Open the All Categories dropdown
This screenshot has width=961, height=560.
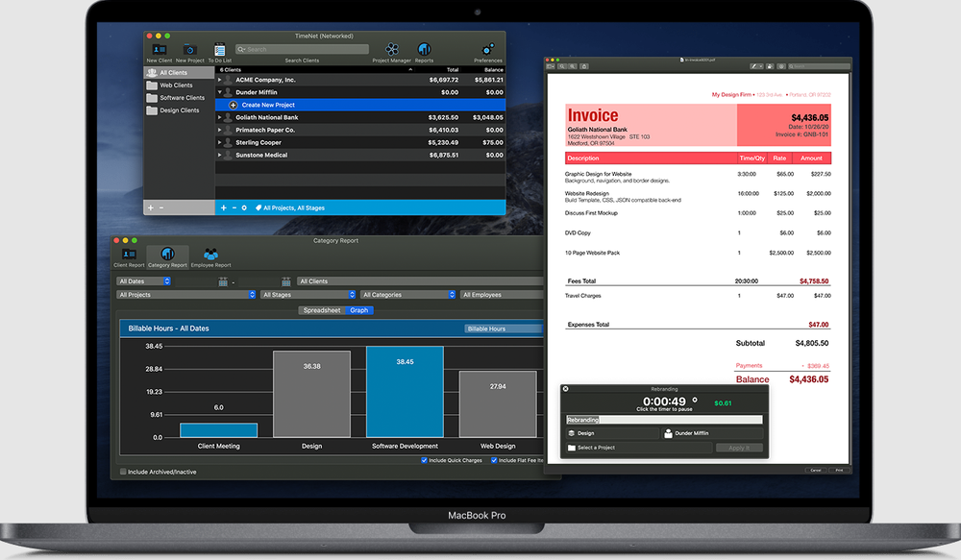click(407, 295)
